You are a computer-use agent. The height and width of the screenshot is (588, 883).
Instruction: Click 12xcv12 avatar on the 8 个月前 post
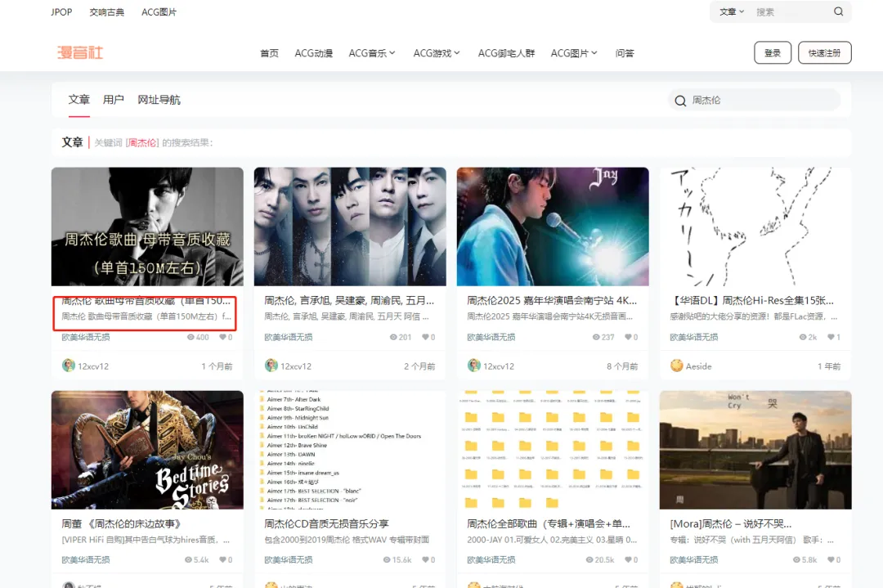[x=473, y=366]
